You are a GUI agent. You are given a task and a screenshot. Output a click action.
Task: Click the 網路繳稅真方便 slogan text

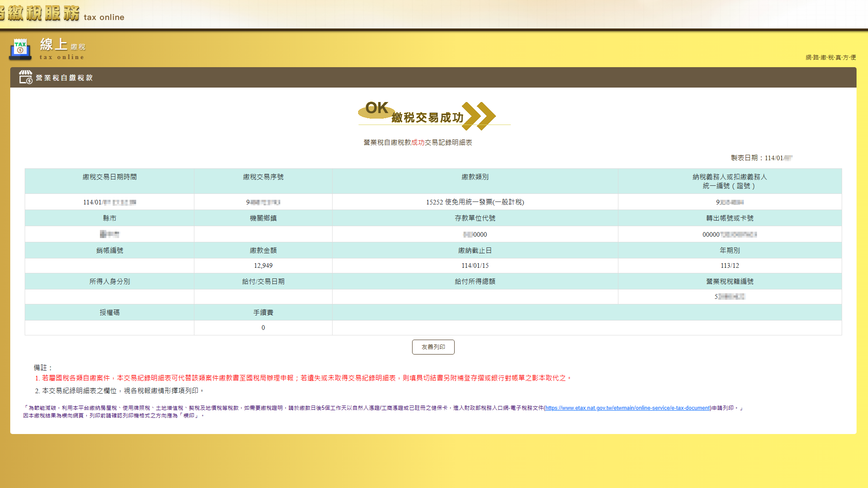[830, 57]
